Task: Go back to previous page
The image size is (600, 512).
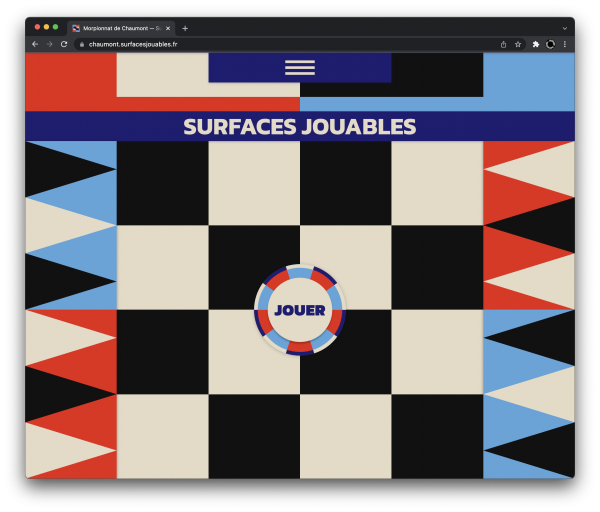Action: (x=35, y=44)
